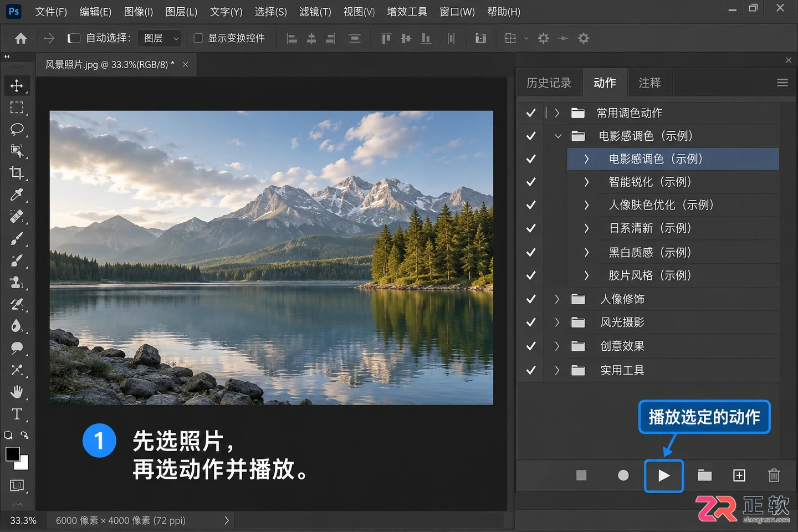The height and width of the screenshot is (532, 798).
Task: Create a new action set folder
Action: [x=705, y=475]
